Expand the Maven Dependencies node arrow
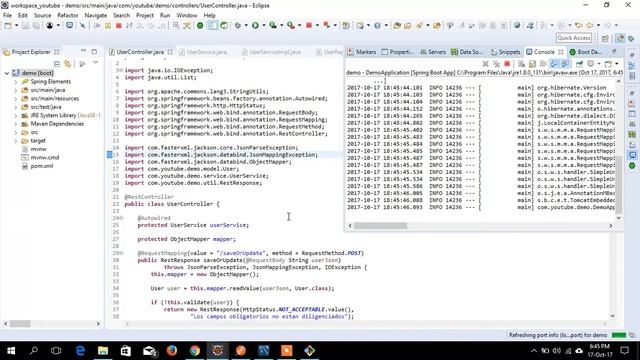The height and width of the screenshot is (360, 640). pos(16,124)
